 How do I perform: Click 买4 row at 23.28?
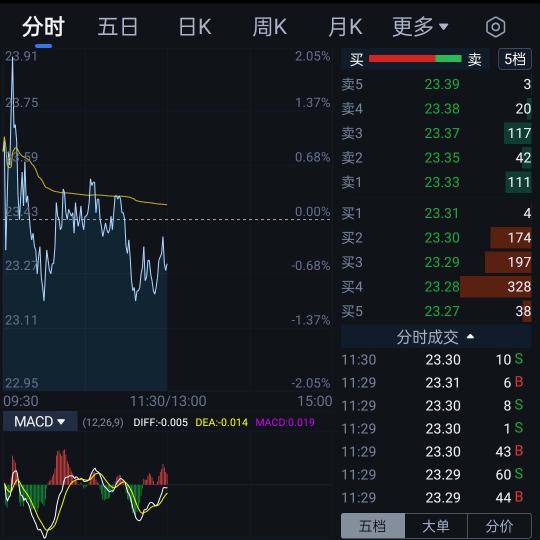tap(436, 287)
